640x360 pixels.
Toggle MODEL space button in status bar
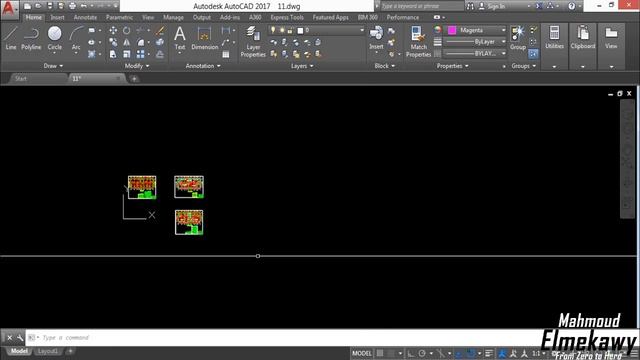[362, 353]
